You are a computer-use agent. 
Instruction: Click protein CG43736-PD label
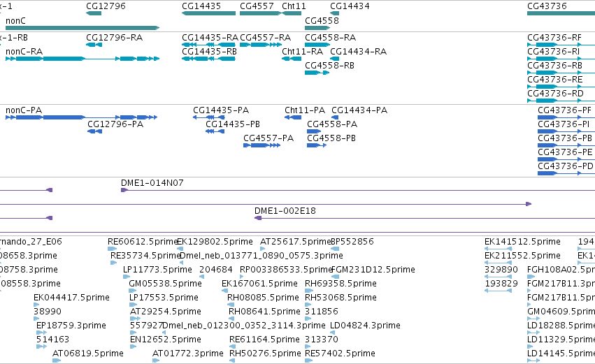(566, 166)
